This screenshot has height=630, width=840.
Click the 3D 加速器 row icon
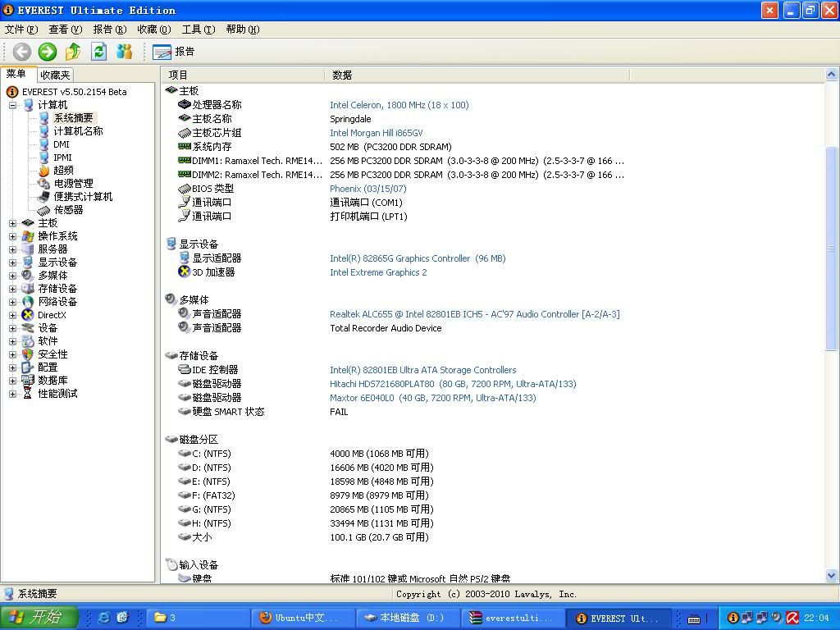click(x=184, y=272)
